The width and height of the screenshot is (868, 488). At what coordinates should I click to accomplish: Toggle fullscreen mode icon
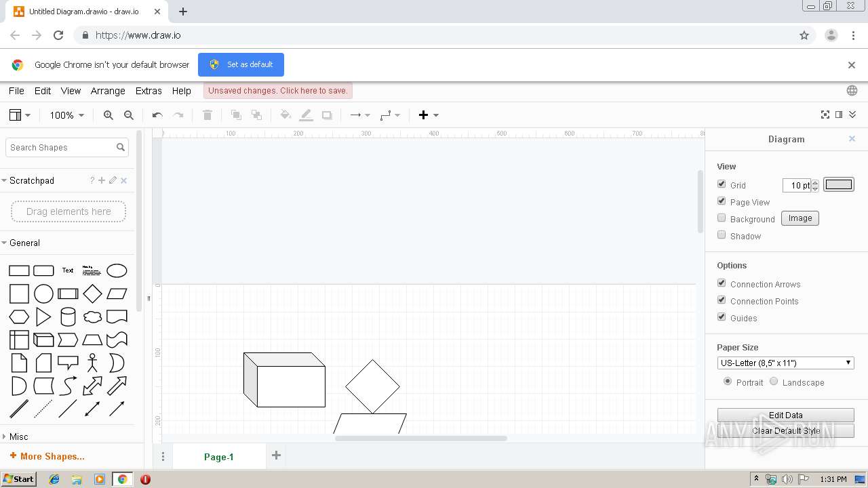coord(825,115)
